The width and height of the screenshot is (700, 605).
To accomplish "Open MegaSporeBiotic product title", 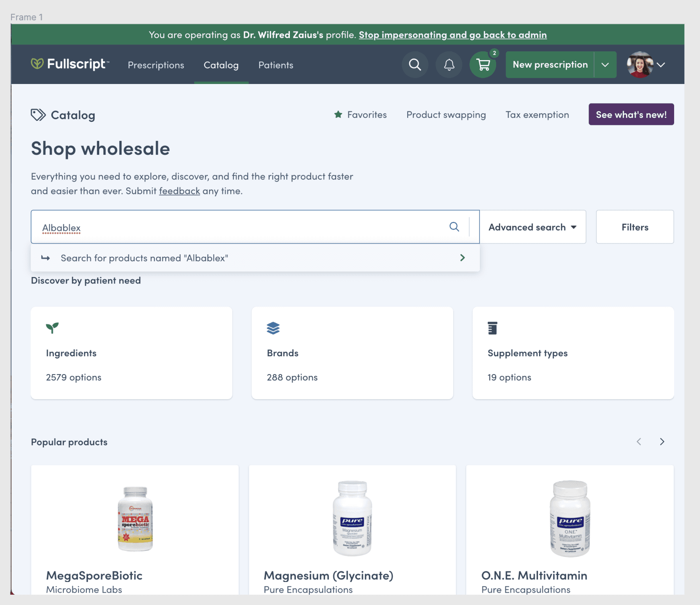I will coord(94,575).
